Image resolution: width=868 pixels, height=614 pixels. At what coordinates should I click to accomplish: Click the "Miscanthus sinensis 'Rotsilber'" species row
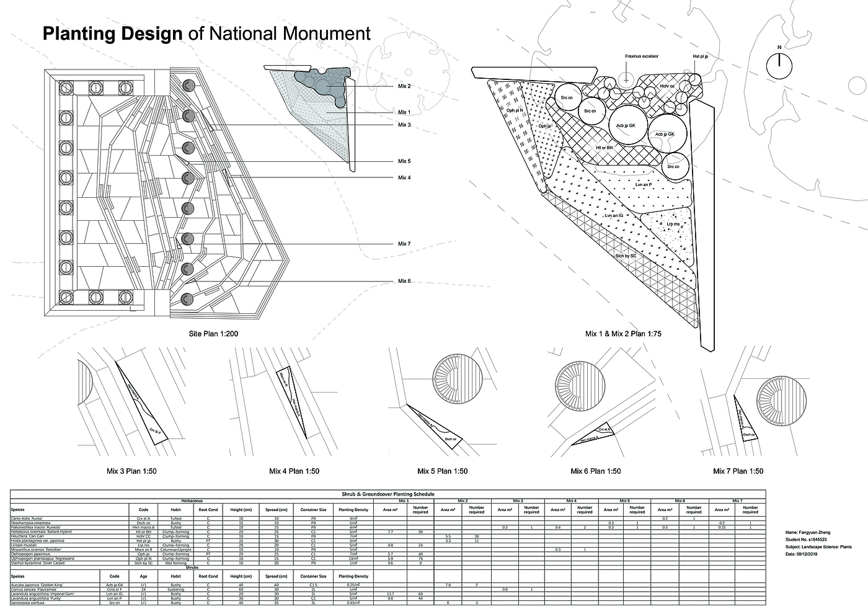pyautogui.click(x=388, y=549)
